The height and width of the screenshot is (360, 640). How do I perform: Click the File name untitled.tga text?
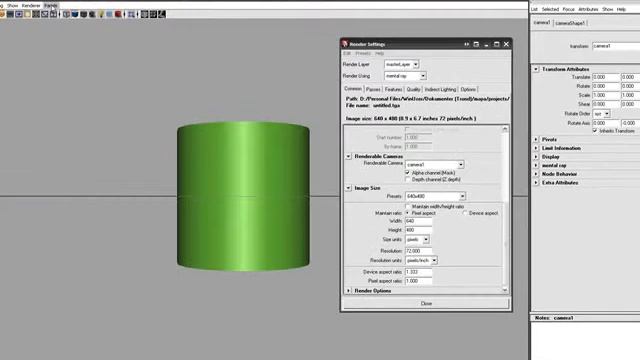coord(373,105)
